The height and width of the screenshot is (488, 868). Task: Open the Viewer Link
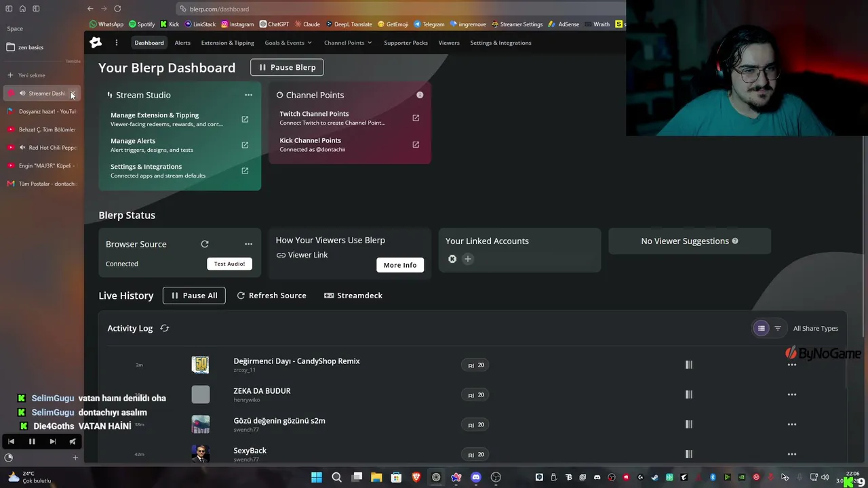tap(302, 255)
